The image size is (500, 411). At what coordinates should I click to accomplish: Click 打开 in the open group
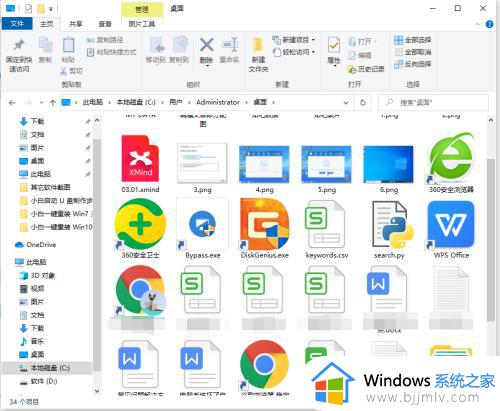(362, 42)
